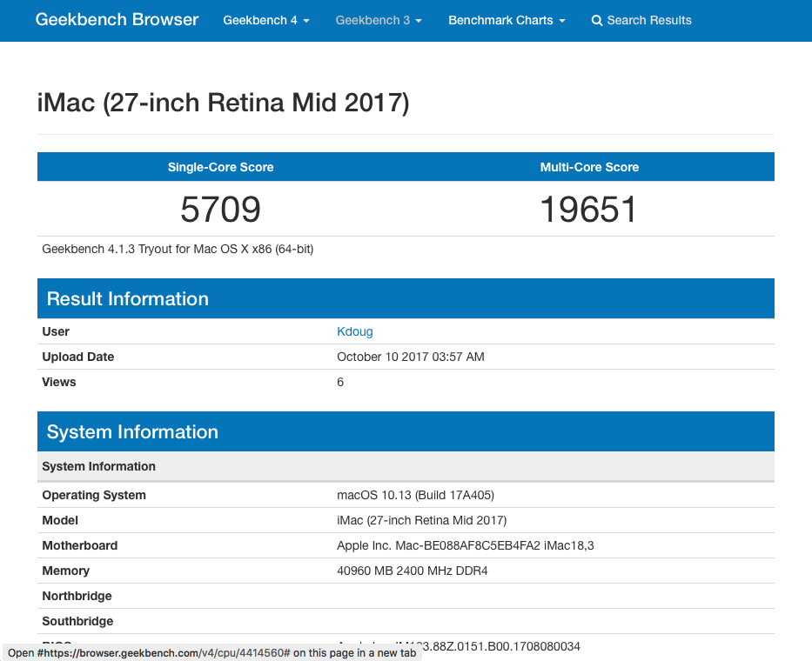This screenshot has width=812, height=661.
Task: Click the multi-core score 19651
Action: [589, 209]
